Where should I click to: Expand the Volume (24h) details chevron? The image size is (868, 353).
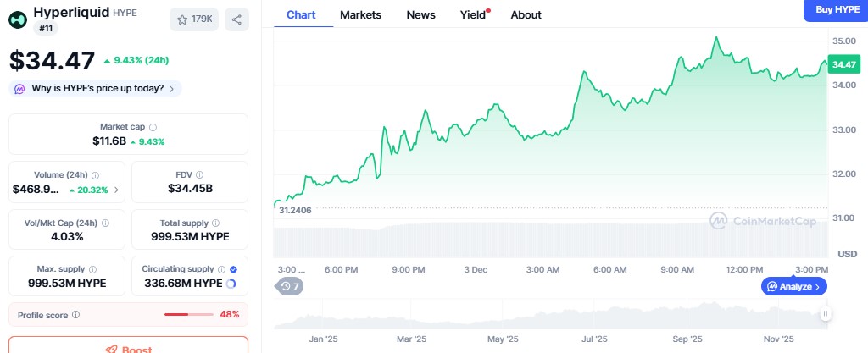click(116, 190)
